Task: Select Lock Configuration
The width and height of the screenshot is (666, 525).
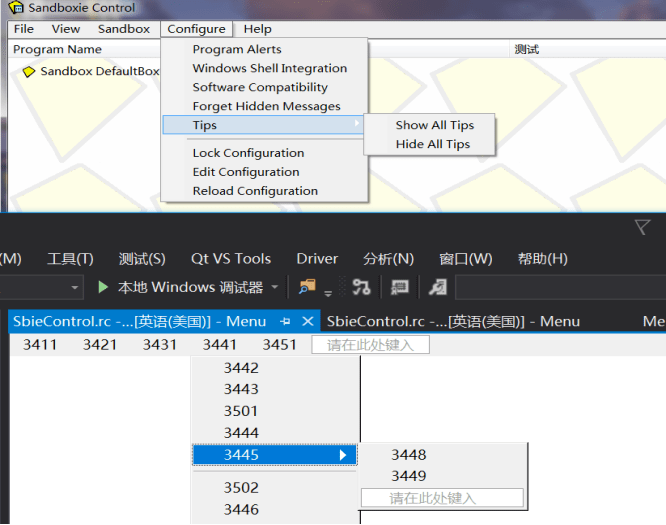Action: click(x=248, y=153)
